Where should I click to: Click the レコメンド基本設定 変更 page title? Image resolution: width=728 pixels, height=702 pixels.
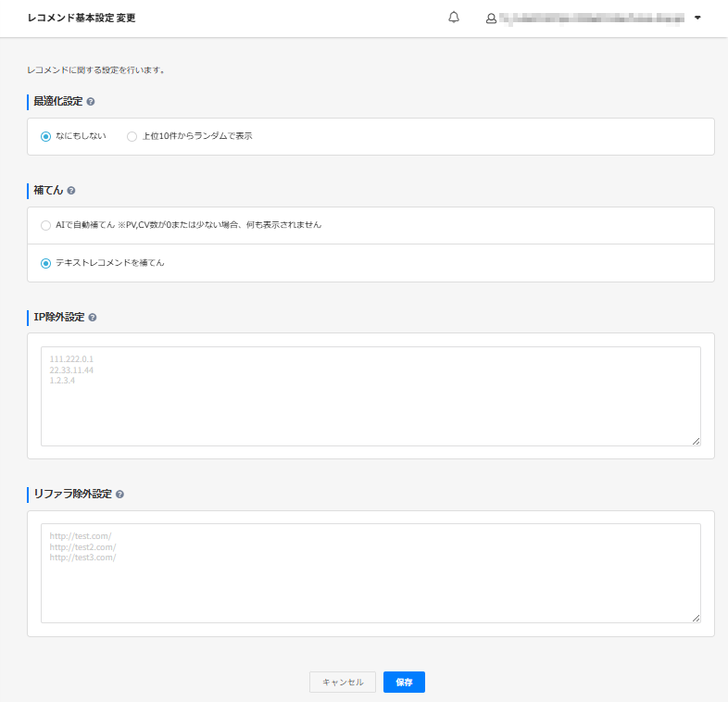[x=82, y=19]
